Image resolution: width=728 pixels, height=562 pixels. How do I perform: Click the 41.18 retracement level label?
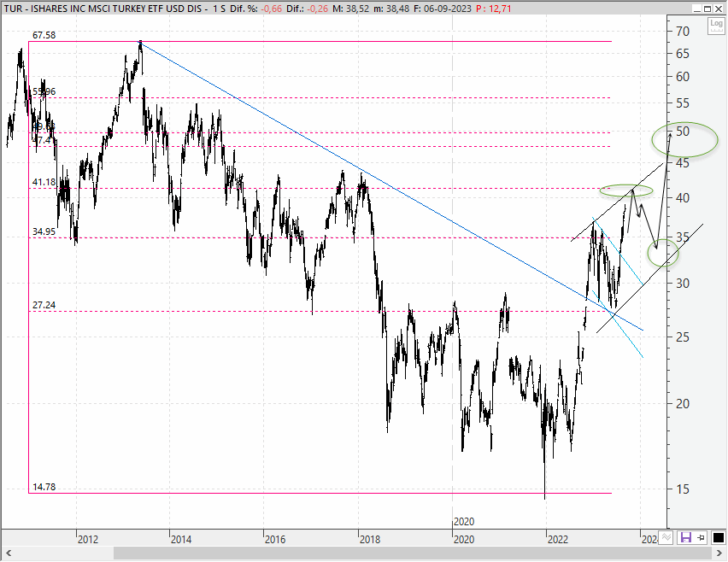point(44,183)
